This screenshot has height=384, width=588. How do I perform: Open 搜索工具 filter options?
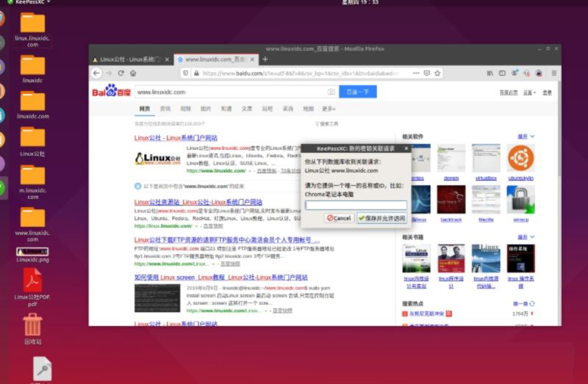coord(326,123)
